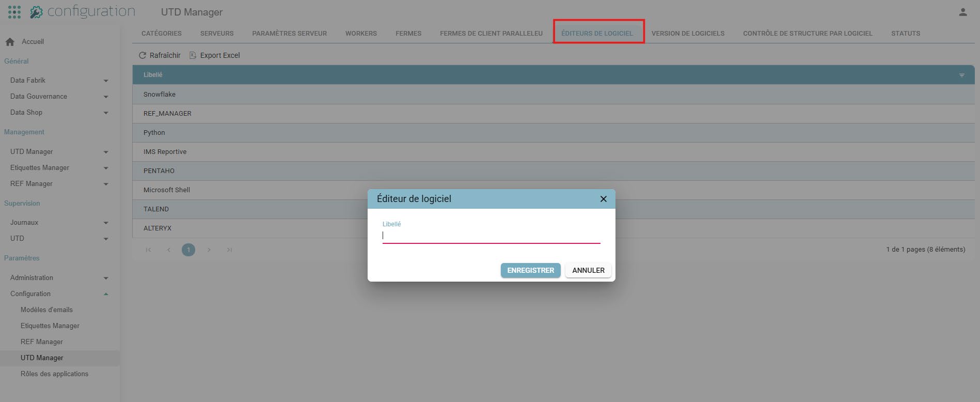This screenshot has height=402, width=980.
Task: Go to last page in pagination
Action: (229, 250)
